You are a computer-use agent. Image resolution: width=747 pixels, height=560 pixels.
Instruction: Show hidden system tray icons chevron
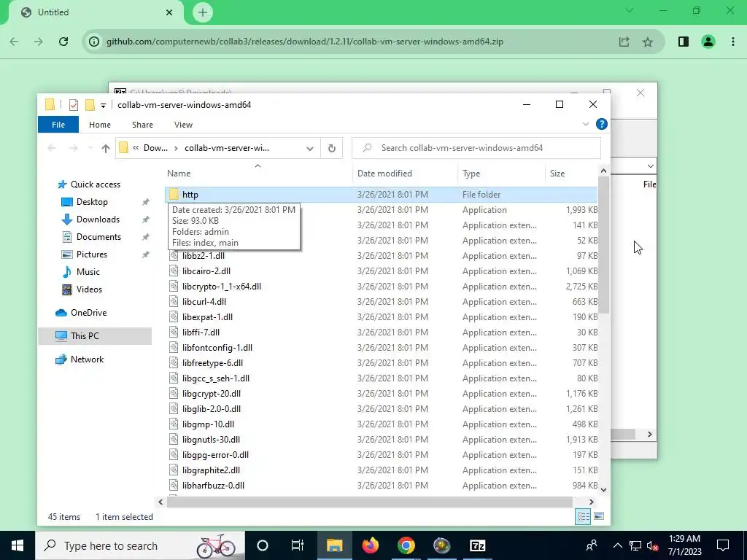click(x=617, y=545)
